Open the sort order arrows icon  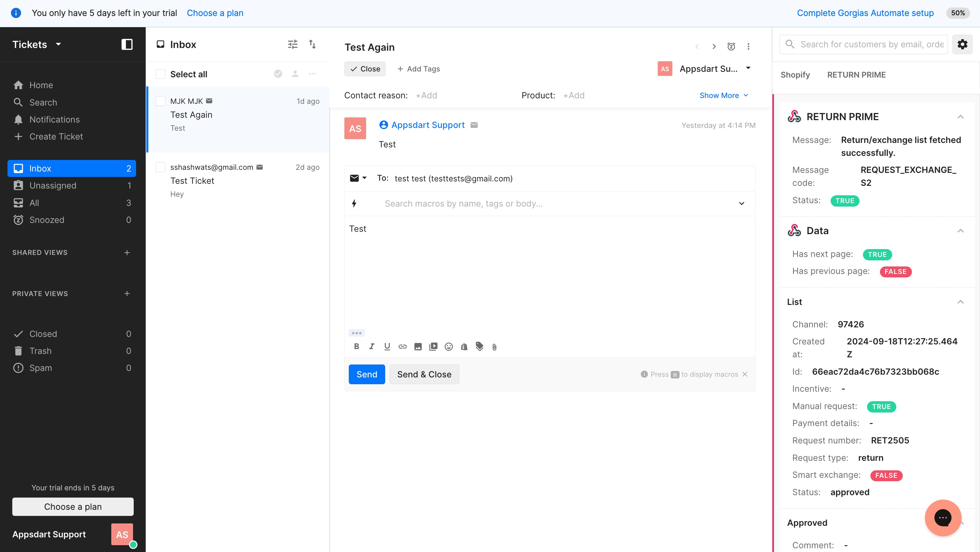point(312,45)
